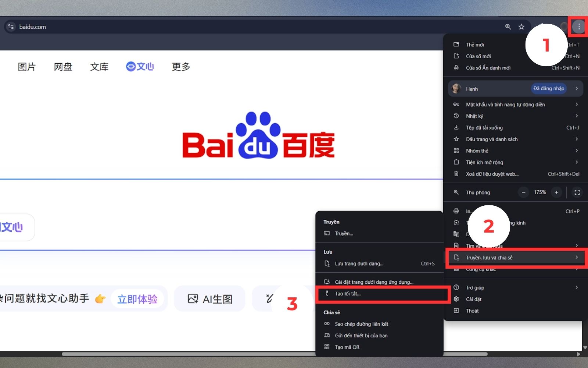Click the bookmark star in the address bar
This screenshot has width=588, height=368.
pos(521,26)
